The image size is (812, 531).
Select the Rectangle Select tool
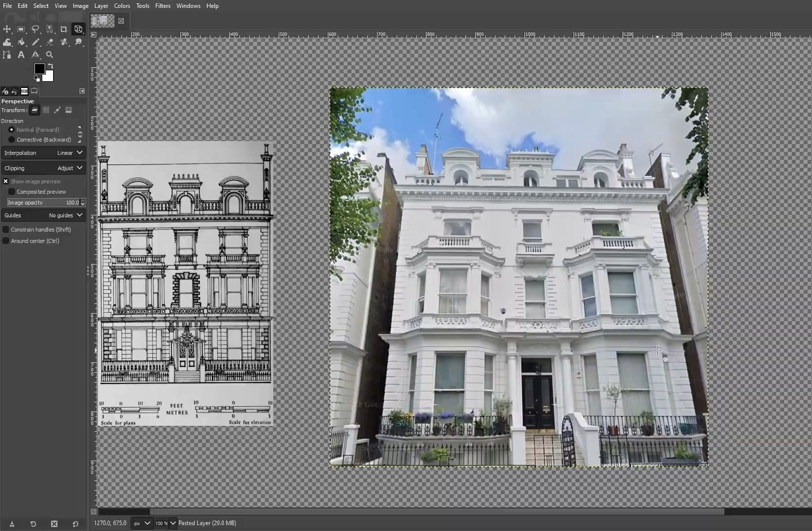[x=21, y=29]
